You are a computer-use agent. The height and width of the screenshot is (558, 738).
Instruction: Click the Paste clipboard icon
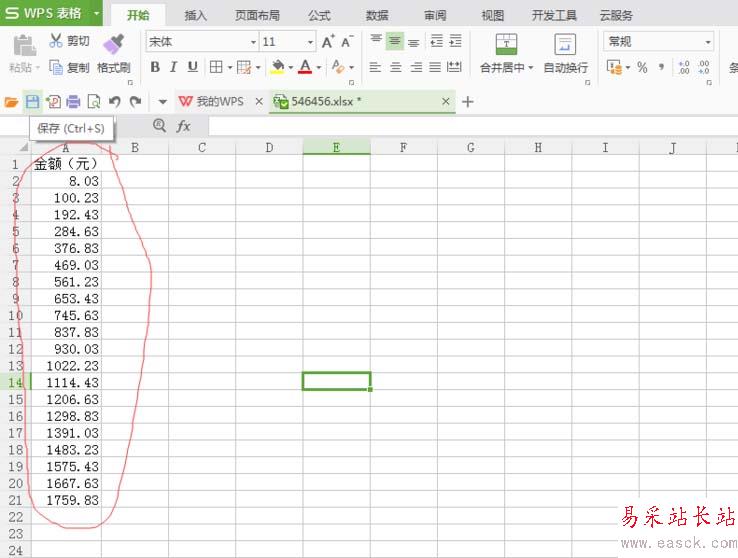pyautogui.click(x=24, y=46)
